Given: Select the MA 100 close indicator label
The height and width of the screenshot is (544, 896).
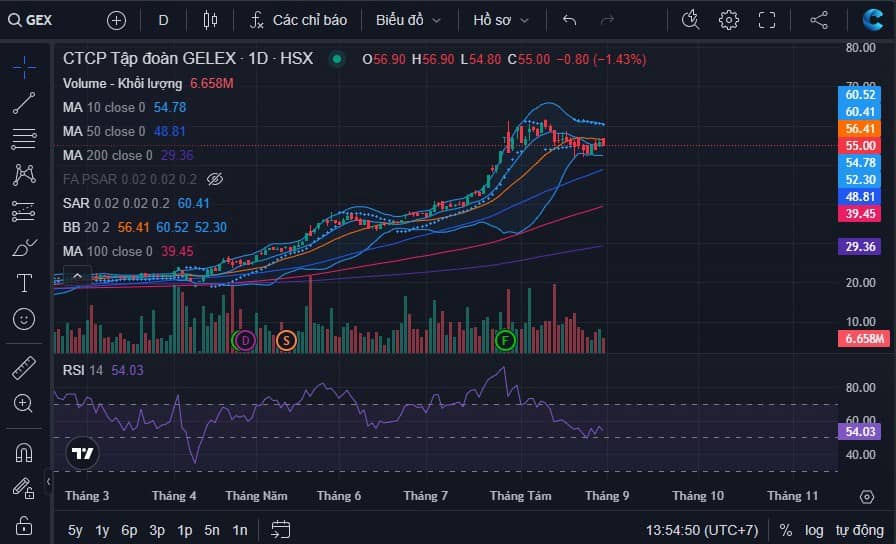Looking at the screenshot, I should 107,251.
